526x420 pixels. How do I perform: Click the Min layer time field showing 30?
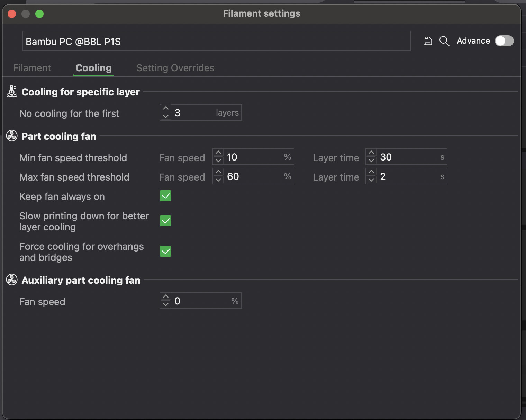click(x=406, y=157)
